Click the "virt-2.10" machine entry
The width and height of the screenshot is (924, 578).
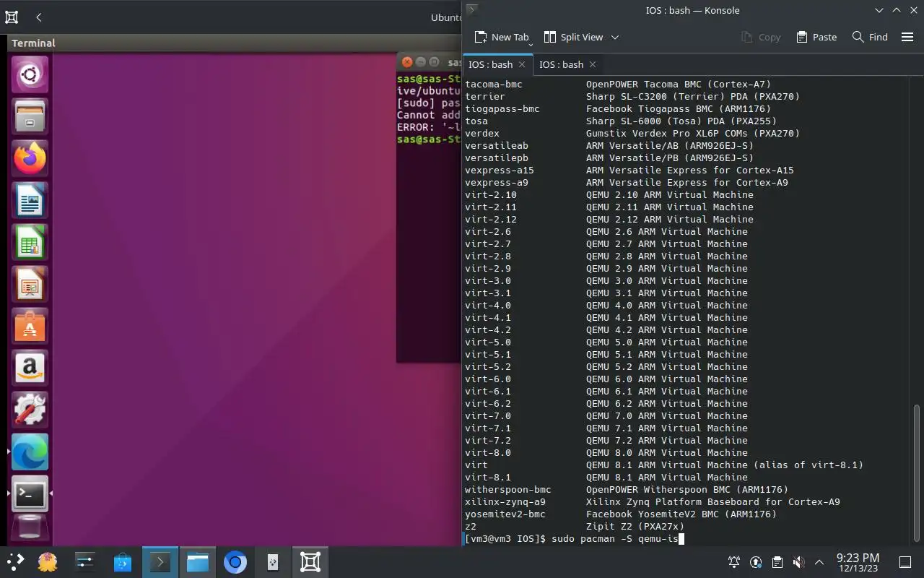[491, 194]
